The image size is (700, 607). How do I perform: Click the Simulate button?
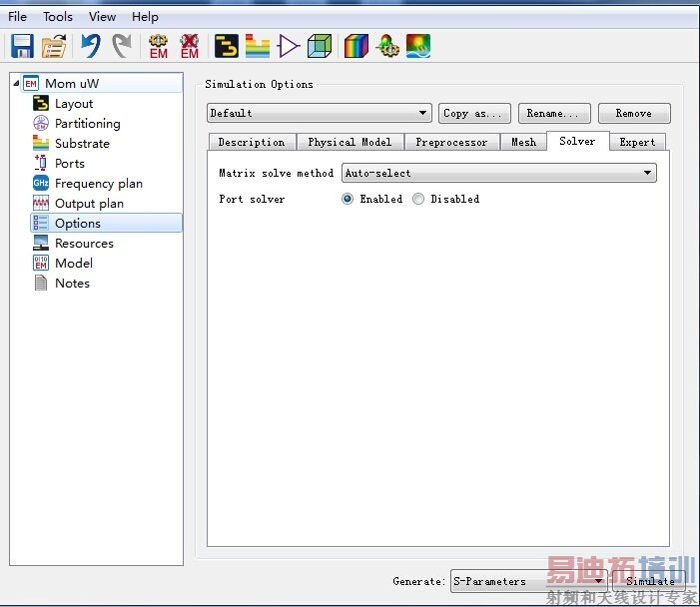(x=649, y=581)
